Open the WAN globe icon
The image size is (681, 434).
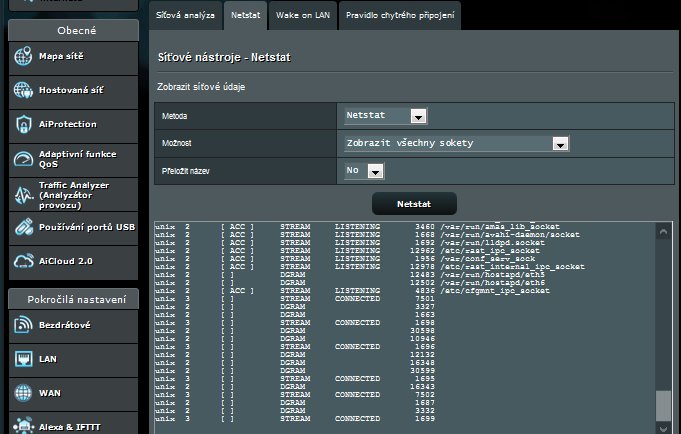[x=23, y=393]
